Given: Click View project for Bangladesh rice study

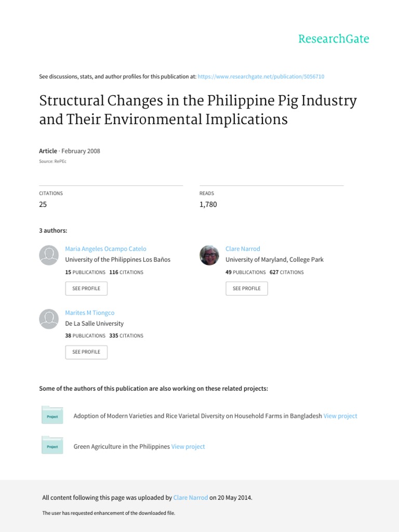Looking at the screenshot, I should tap(340, 416).
